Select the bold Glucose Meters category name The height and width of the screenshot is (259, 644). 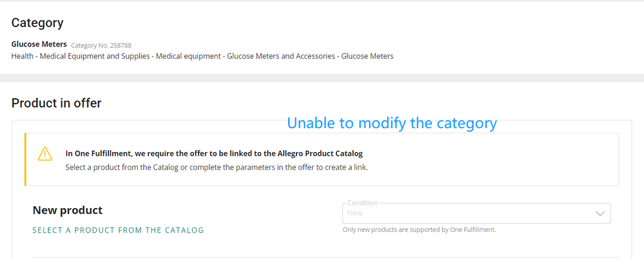click(x=39, y=44)
